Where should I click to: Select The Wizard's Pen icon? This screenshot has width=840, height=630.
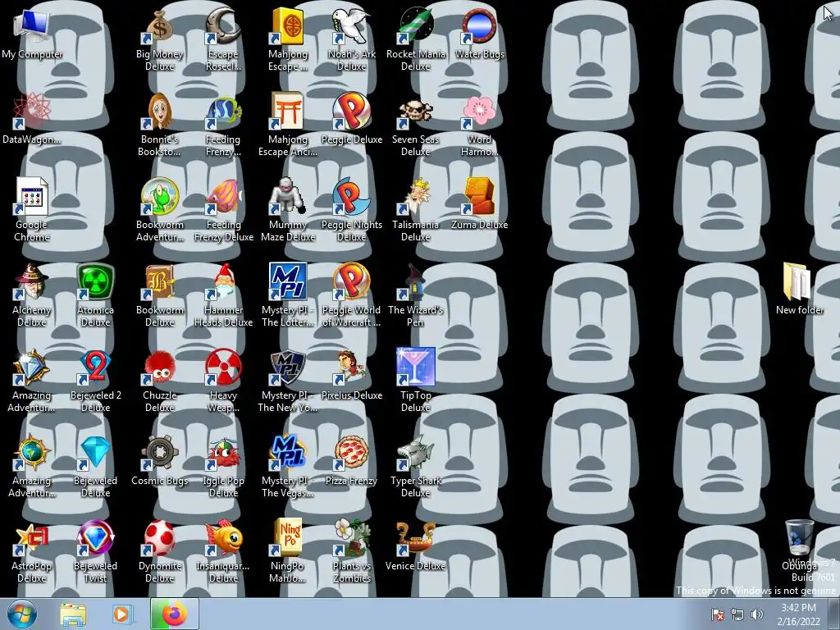click(416, 282)
